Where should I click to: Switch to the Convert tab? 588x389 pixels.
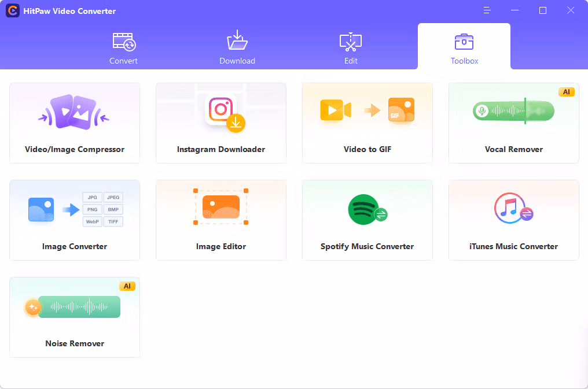(x=123, y=49)
